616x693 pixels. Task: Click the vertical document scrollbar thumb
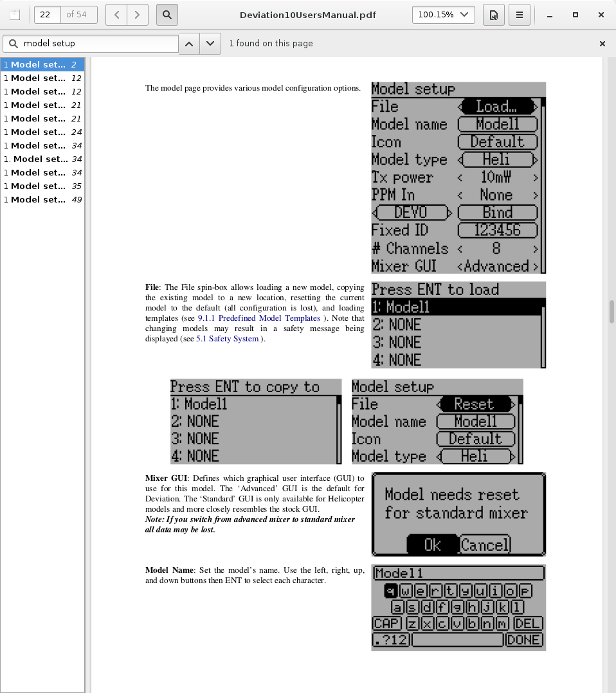611,312
